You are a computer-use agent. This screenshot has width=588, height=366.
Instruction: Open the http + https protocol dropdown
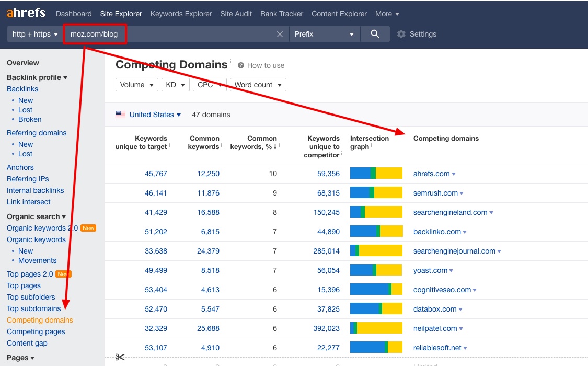[35, 34]
